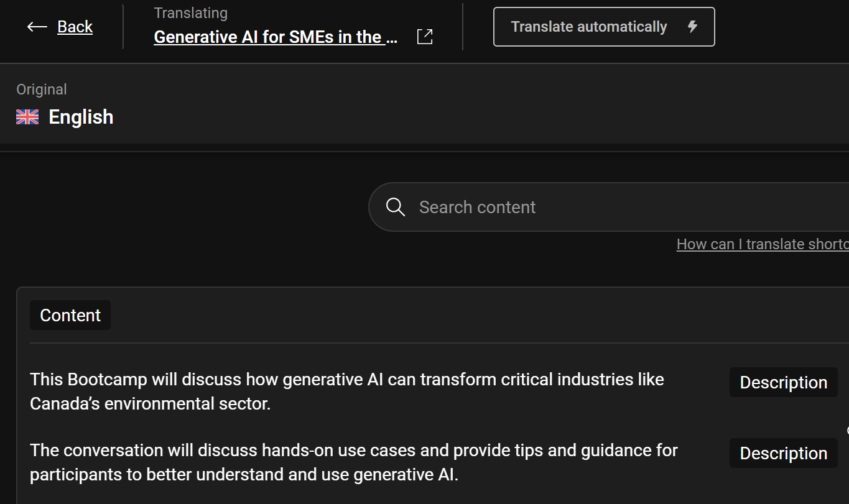Select the hands-on use cases paragraph text
The width and height of the screenshot is (849, 504).
point(354,462)
